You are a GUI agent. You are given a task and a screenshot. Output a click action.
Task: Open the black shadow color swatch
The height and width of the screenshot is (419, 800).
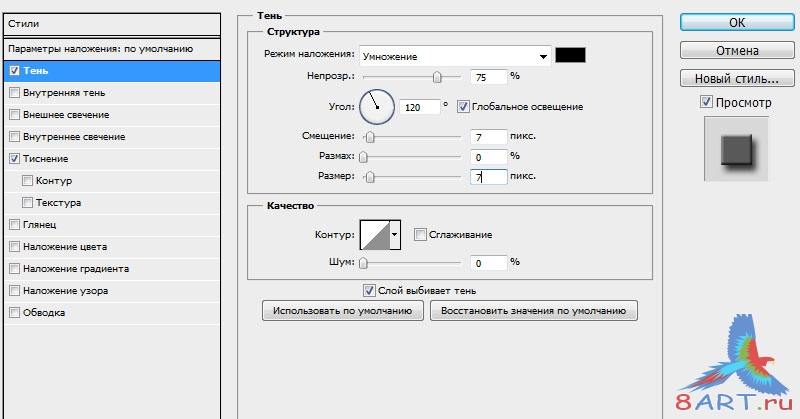coord(570,55)
